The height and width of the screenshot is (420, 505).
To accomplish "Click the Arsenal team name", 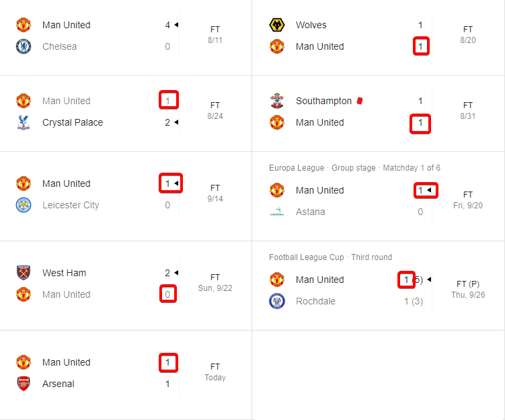I will coord(59,384).
